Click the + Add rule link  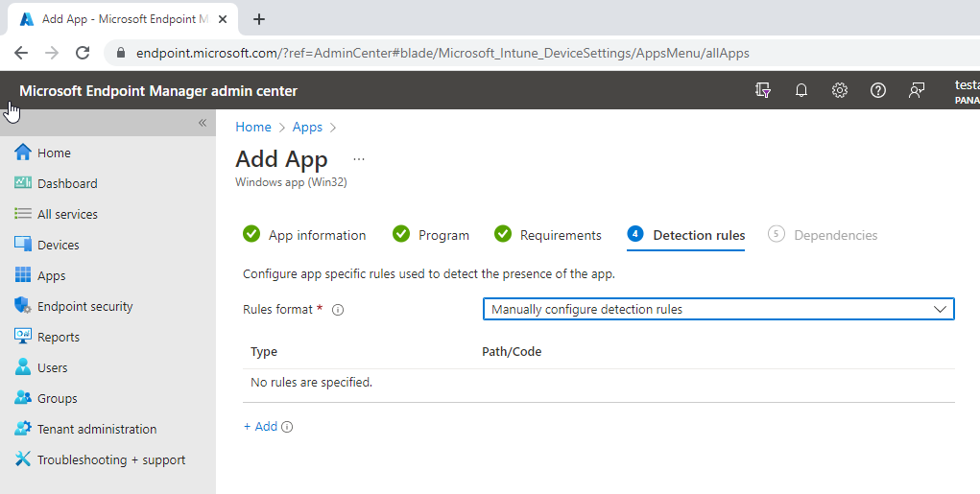(260, 427)
